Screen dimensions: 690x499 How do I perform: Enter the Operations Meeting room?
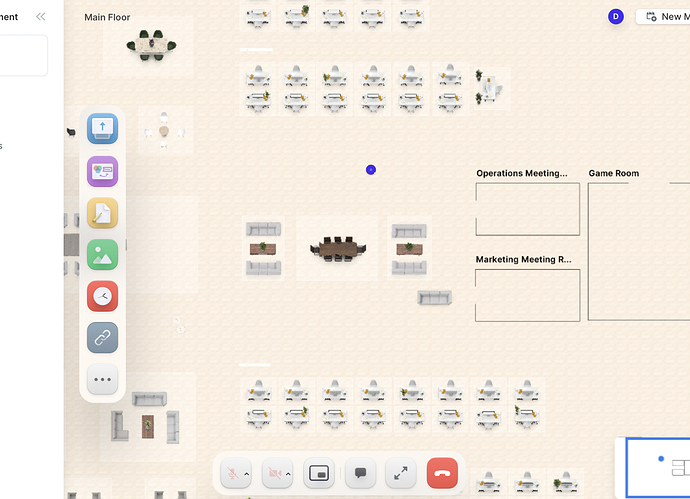(528, 209)
